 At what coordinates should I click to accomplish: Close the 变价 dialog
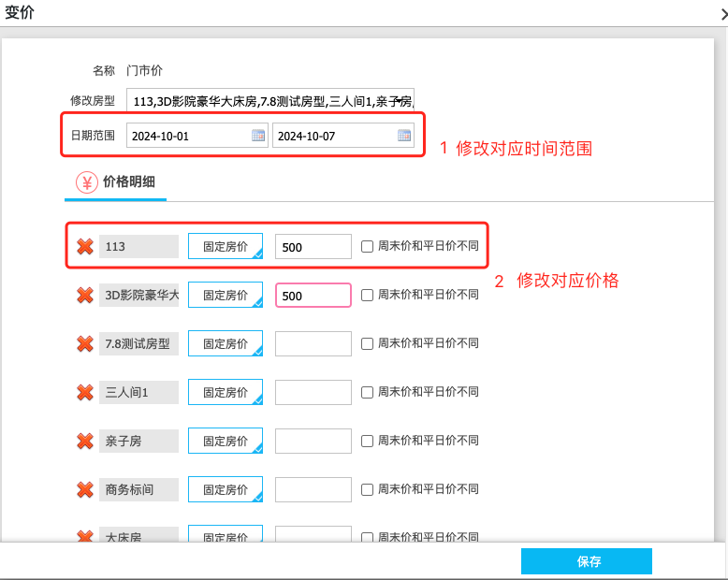[x=724, y=15]
